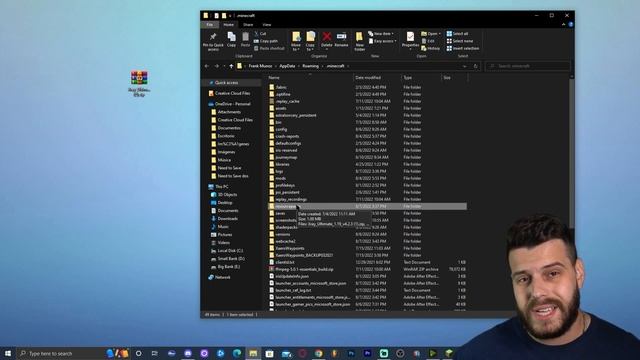The width and height of the screenshot is (640, 360).
Task: Click the Cut scissors icon
Action: (256, 33)
